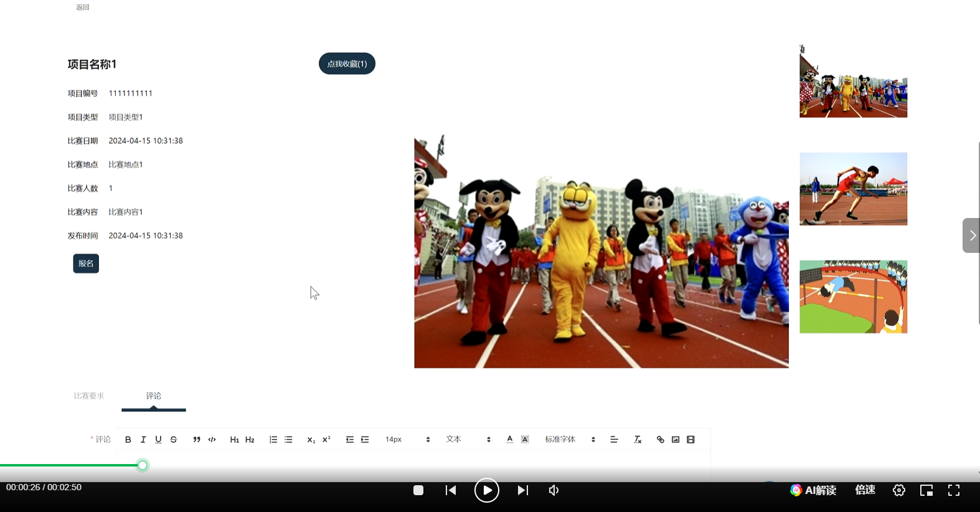Click the 发布时间 value 2024-04-15 10:31:38
980x512 pixels.
[x=146, y=235]
